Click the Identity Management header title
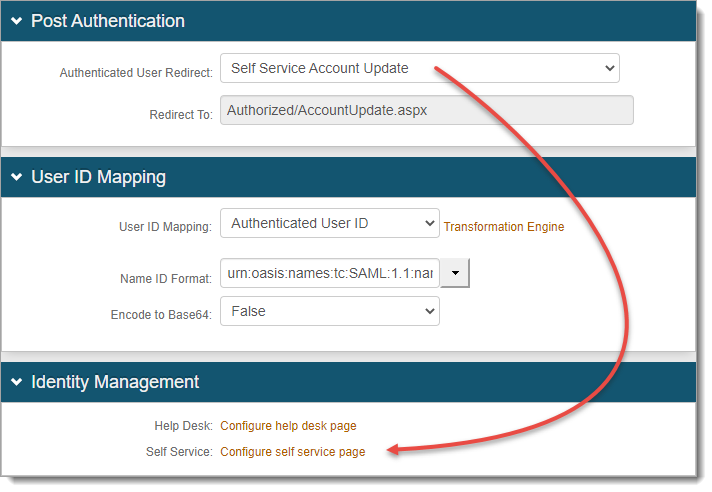 tap(115, 382)
